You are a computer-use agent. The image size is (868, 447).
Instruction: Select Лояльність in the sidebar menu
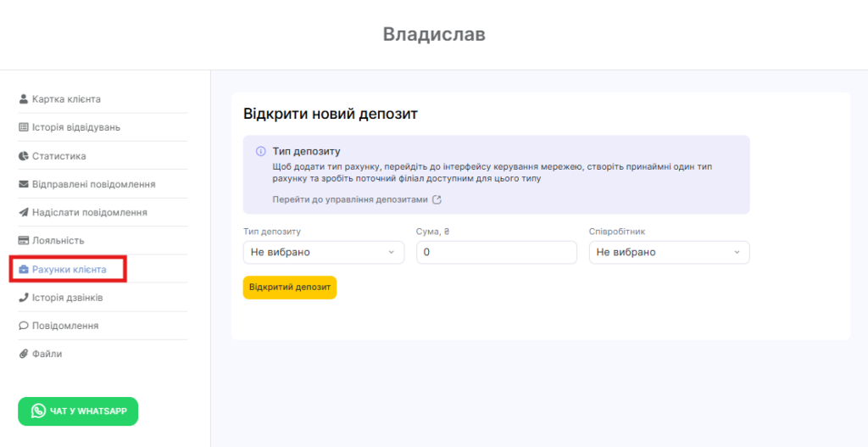(x=58, y=241)
